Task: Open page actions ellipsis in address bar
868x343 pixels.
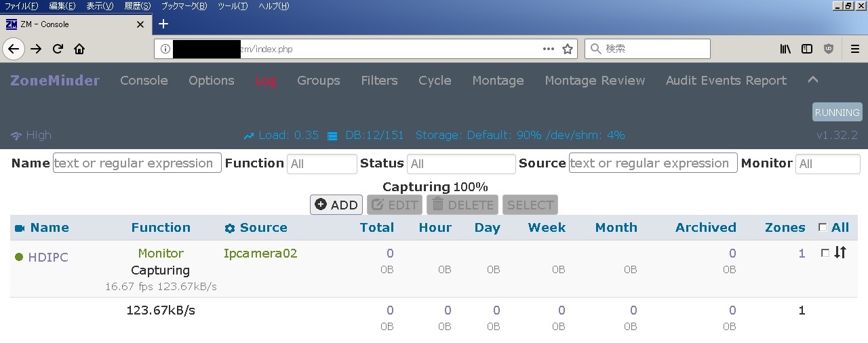Action: pos(549,49)
